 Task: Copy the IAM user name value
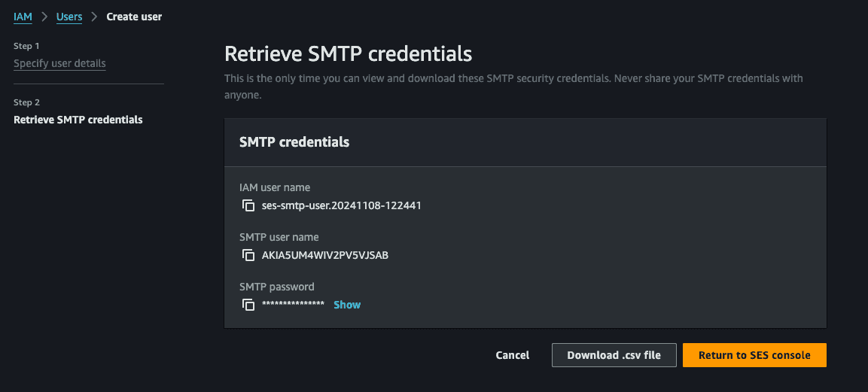click(248, 205)
